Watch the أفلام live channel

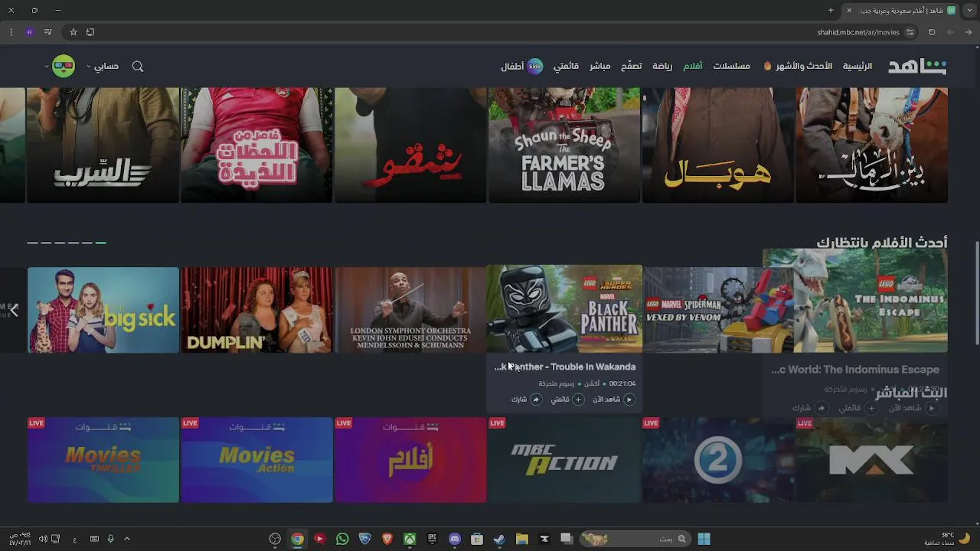pos(410,460)
